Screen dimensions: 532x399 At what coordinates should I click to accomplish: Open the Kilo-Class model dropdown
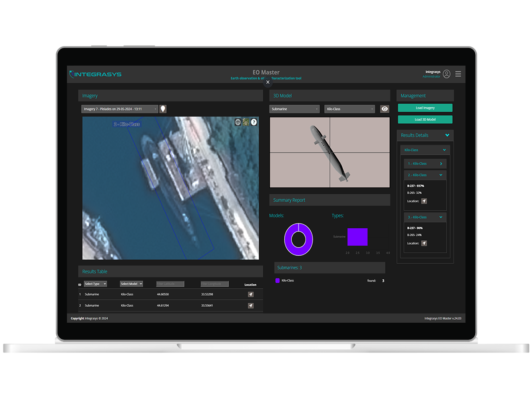coord(349,109)
